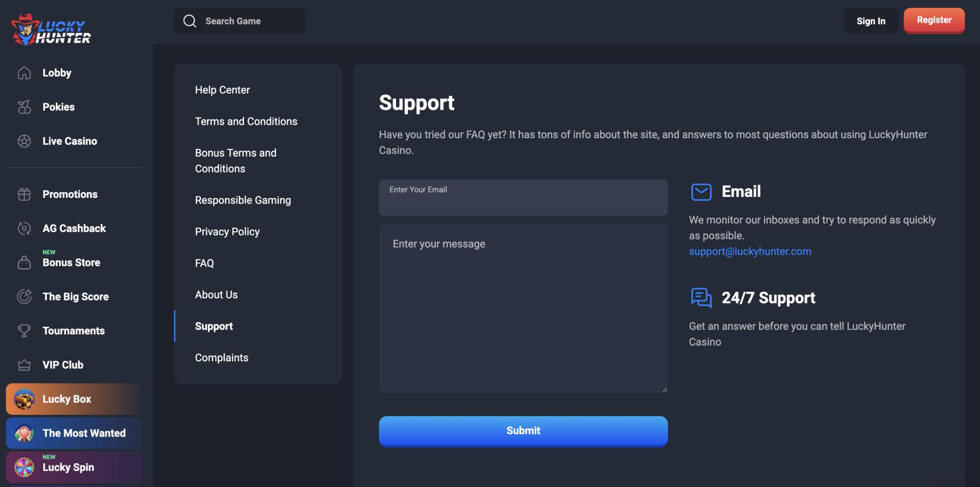Open Bonus Terms and Conditions
Viewport: 980px width, 487px height.
[x=236, y=161]
